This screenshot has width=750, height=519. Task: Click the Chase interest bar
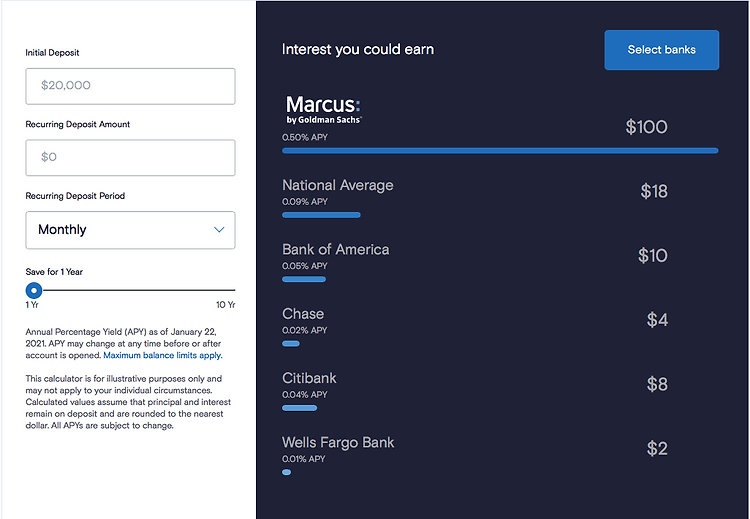(291, 343)
